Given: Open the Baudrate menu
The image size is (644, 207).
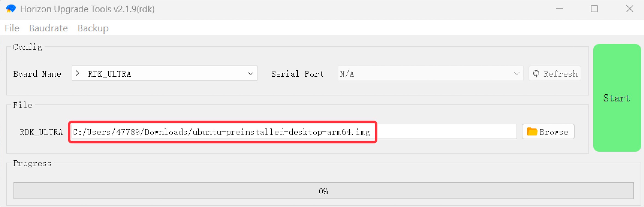Looking at the screenshot, I should coord(48,28).
